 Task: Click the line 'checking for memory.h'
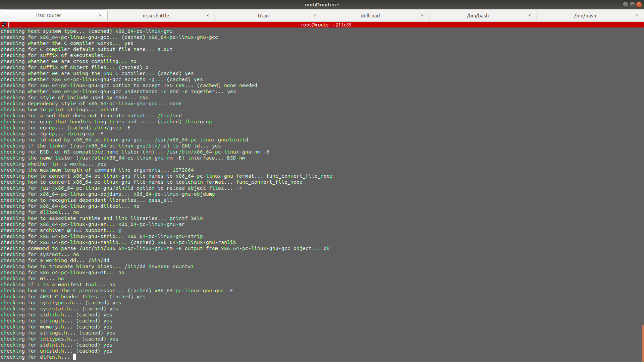coord(56,327)
